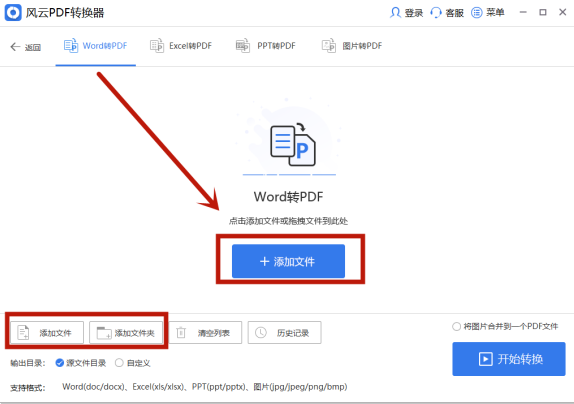Click the blue + 添加文件 button
574x404 pixels.
[288, 261]
